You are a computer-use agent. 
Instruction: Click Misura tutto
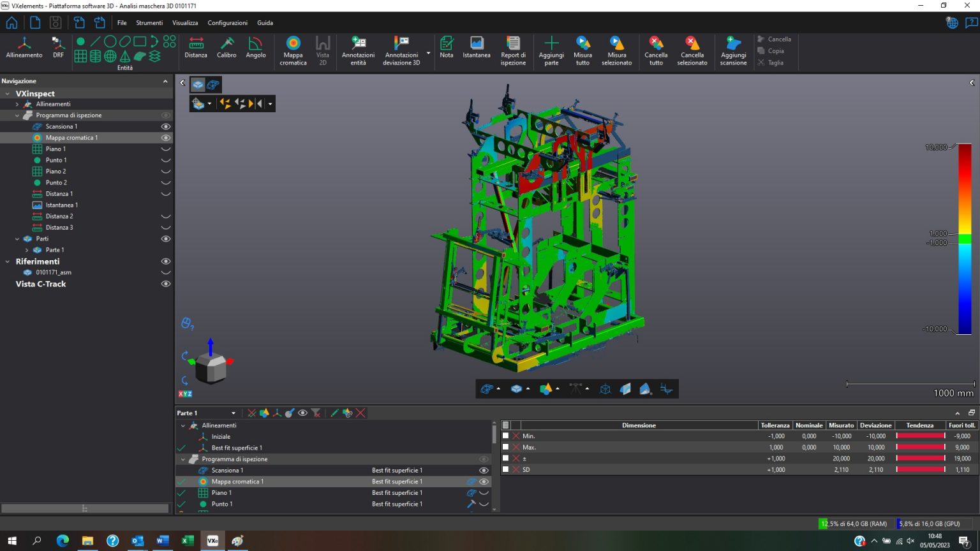click(582, 51)
